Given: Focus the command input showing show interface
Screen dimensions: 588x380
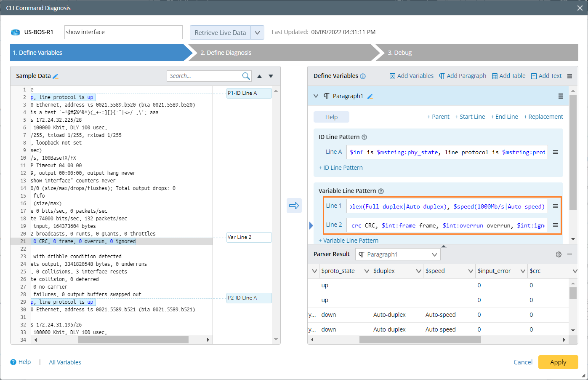Looking at the screenshot, I should click(123, 32).
